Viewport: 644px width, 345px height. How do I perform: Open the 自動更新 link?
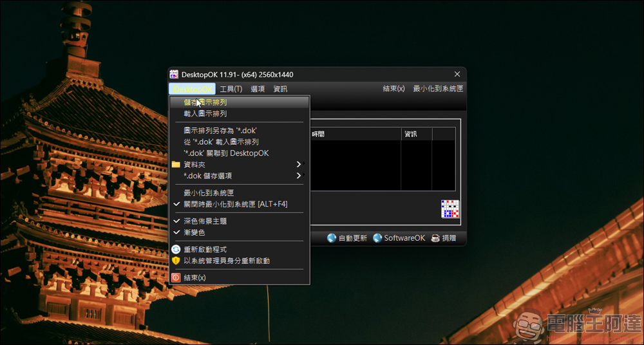[x=353, y=238]
